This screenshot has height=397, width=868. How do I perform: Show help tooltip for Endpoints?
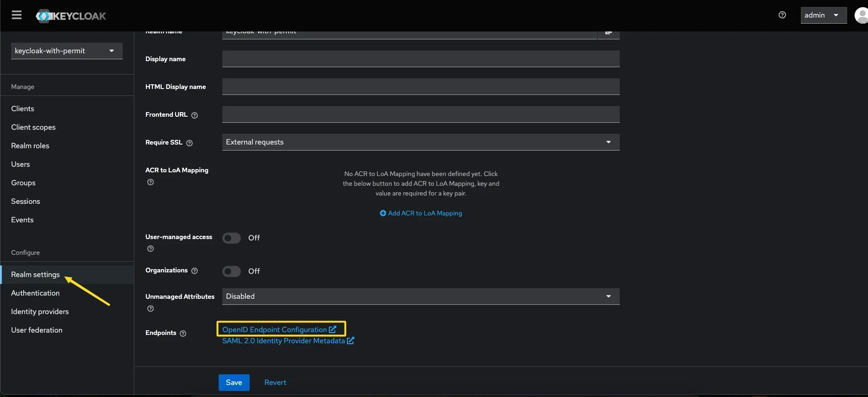coord(183,334)
